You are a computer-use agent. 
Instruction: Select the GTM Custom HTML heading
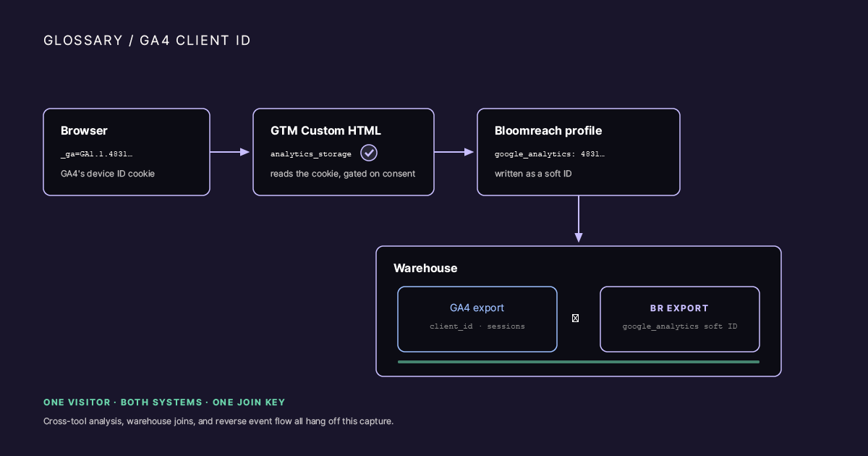[325, 131]
